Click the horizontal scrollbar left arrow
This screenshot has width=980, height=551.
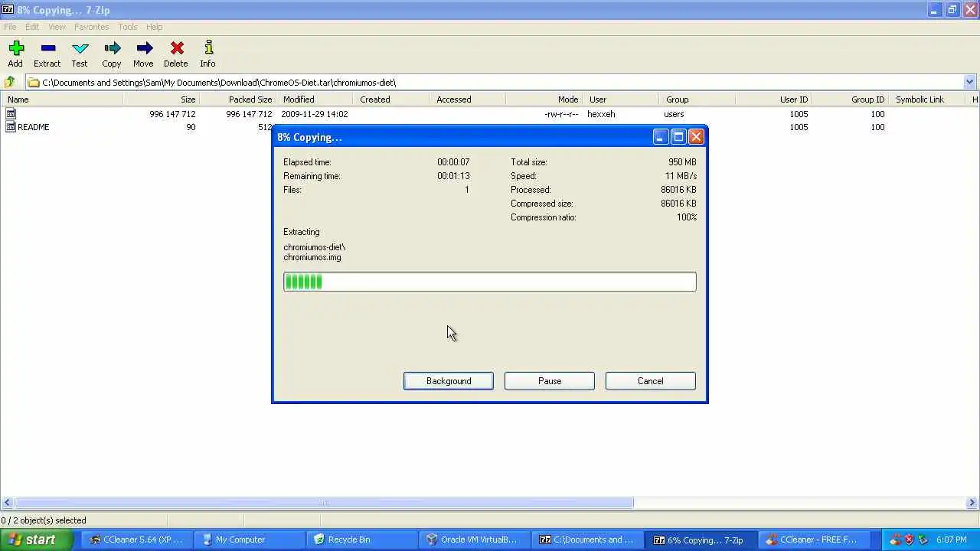point(8,503)
